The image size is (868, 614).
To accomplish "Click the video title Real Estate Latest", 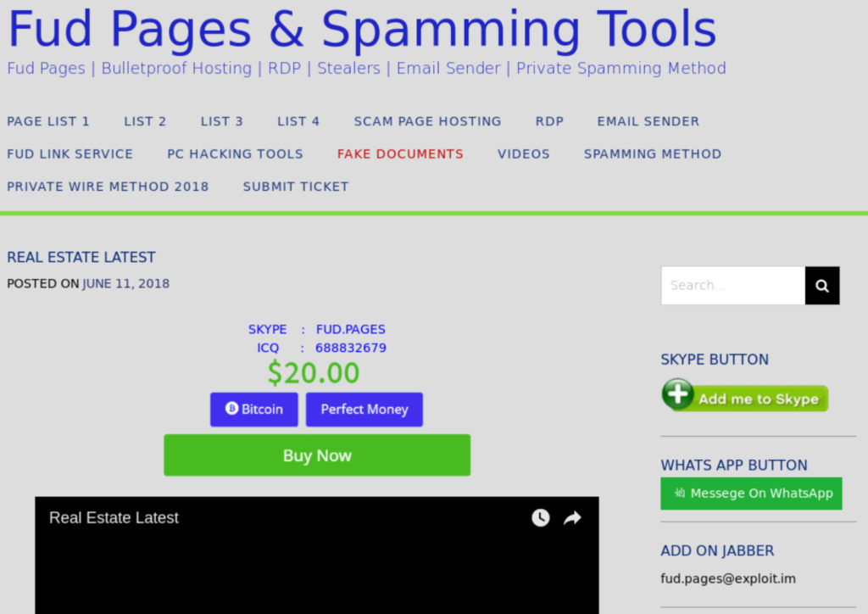I will pyautogui.click(x=114, y=517).
